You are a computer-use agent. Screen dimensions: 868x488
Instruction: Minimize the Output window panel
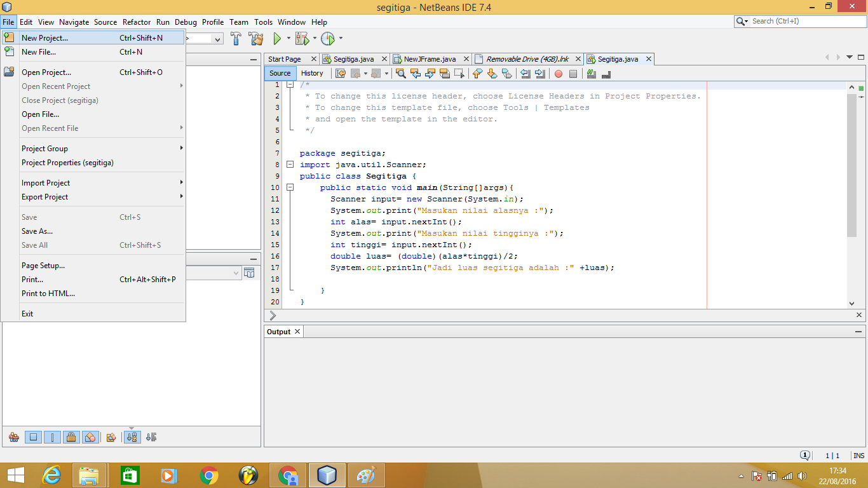[x=858, y=332]
